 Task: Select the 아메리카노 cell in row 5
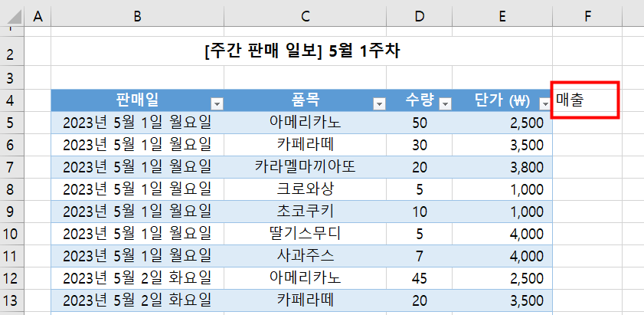[x=306, y=123]
